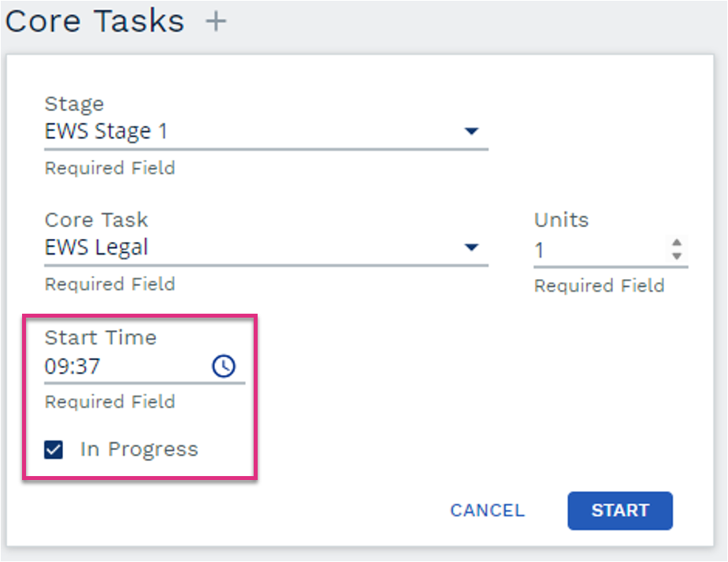Expand the Stage dropdown arrow

pyautogui.click(x=471, y=132)
